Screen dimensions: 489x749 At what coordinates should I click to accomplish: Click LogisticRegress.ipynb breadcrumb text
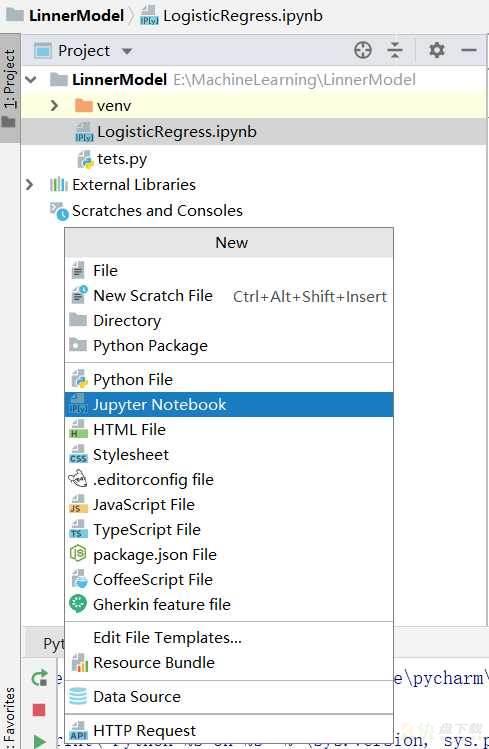[x=243, y=16]
